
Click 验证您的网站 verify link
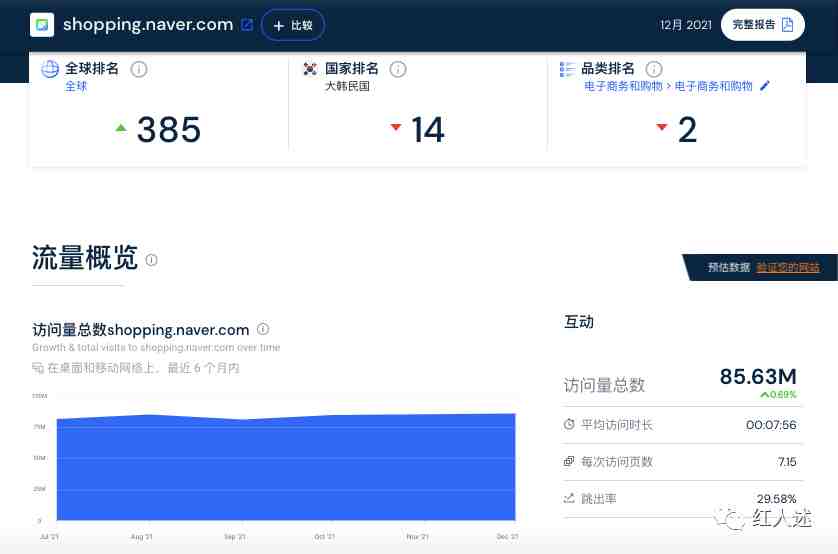coord(787,267)
